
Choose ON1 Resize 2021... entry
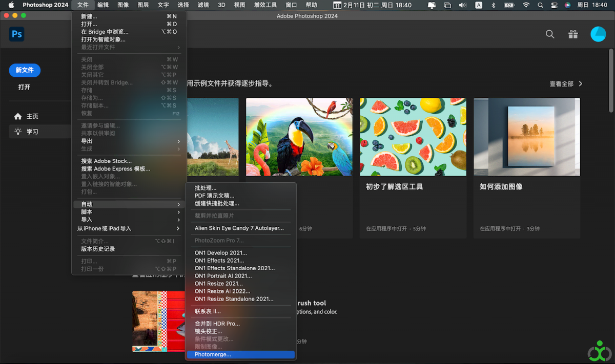(241, 284)
